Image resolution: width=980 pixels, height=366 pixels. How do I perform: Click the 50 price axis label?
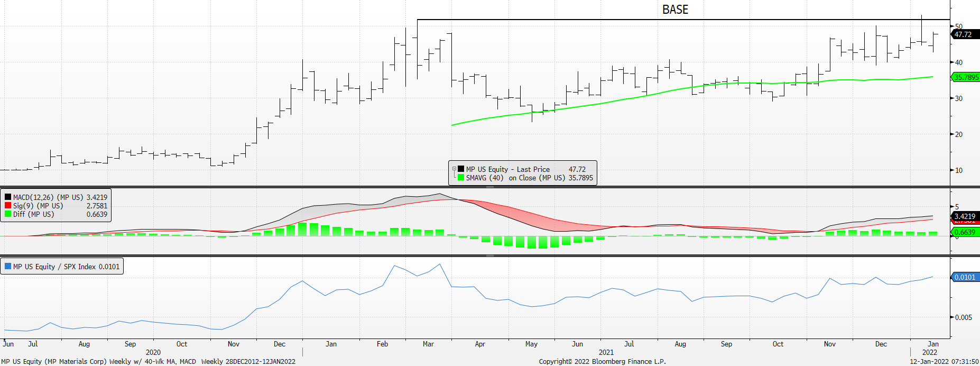point(959,26)
